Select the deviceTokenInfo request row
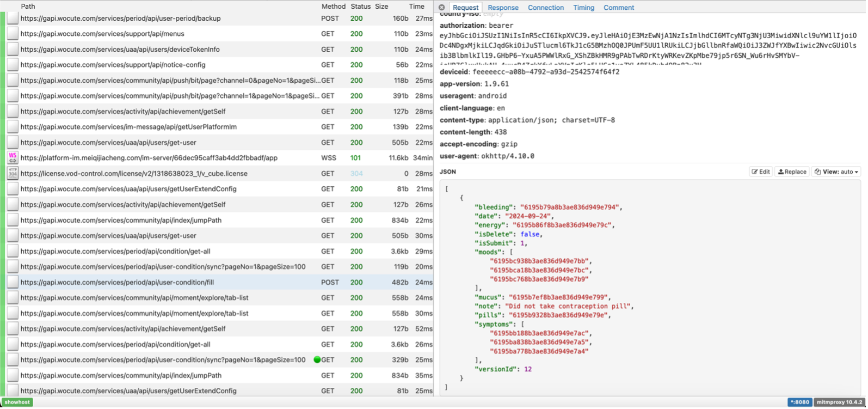Image resolution: width=868 pixels, height=409 pixels. 163,50
